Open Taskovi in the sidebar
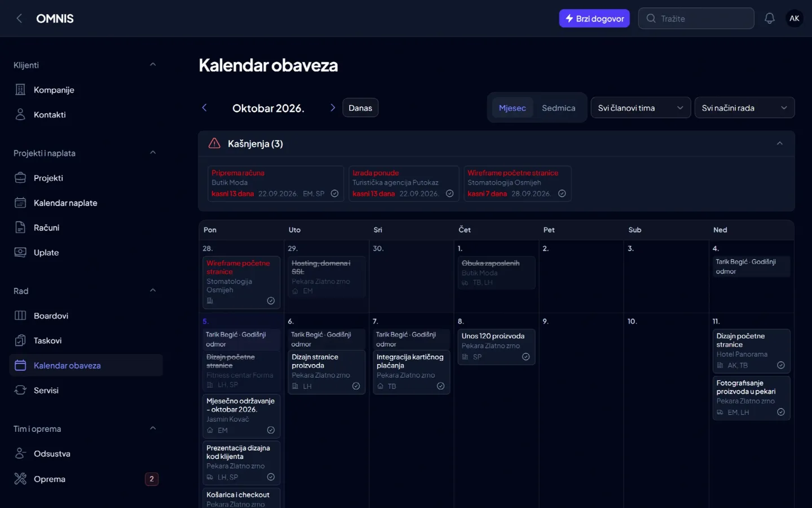This screenshot has height=508, width=812. pyautogui.click(x=86, y=340)
